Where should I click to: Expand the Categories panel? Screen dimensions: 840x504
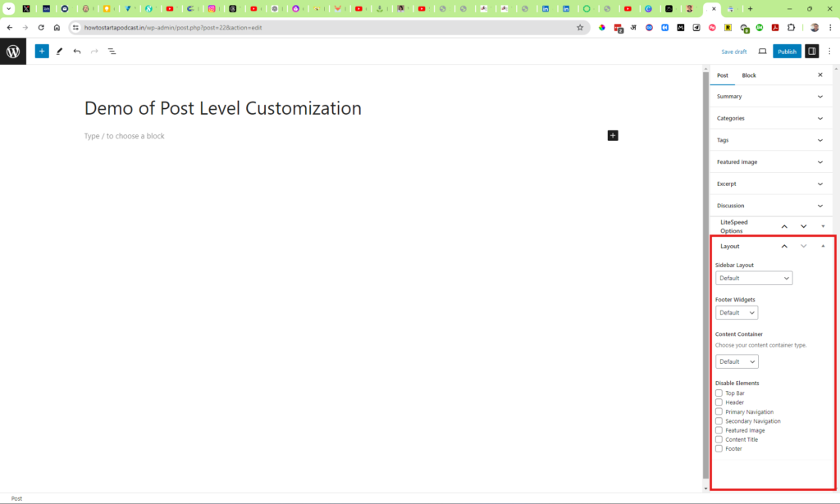(x=769, y=118)
